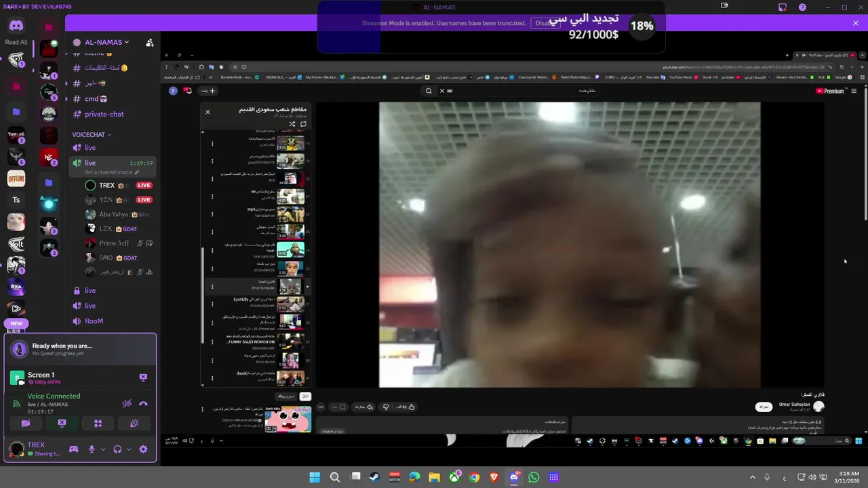Click the Omar Suhaylan channel name

tap(795, 405)
